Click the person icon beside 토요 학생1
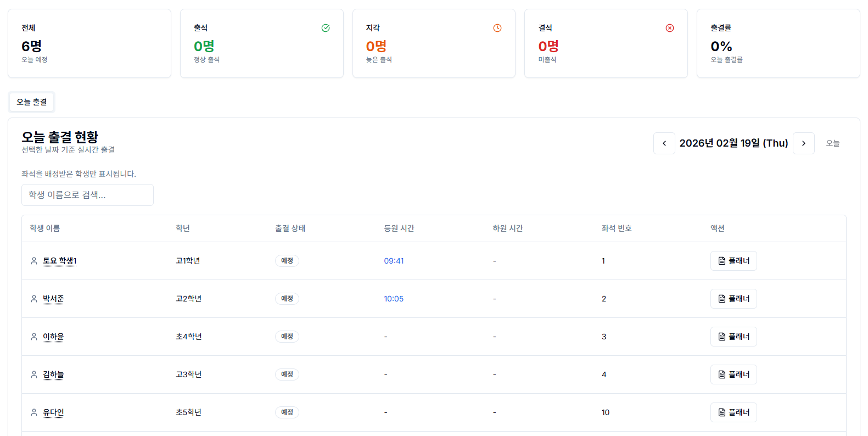 point(34,261)
